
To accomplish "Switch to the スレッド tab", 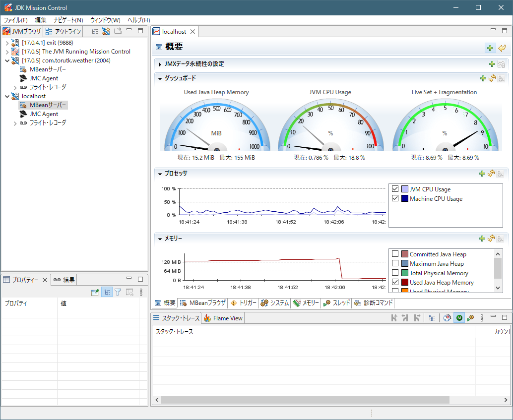I will tap(337, 303).
